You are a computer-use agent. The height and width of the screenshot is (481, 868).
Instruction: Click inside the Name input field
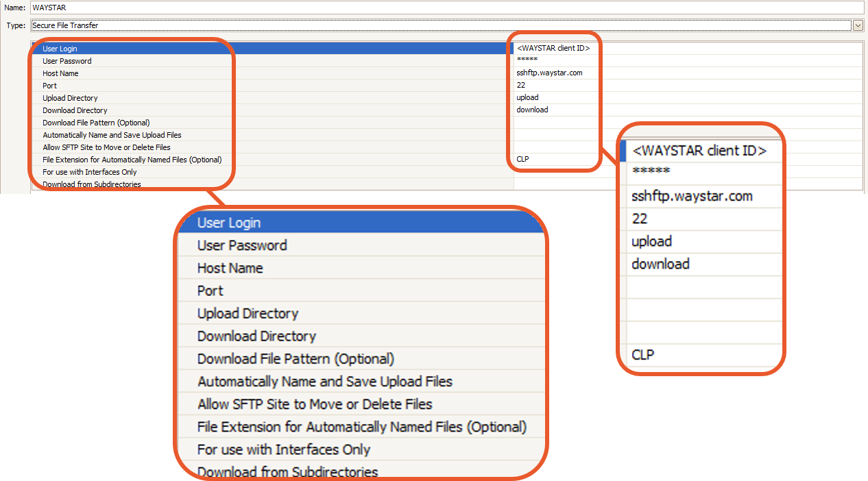(274, 8)
